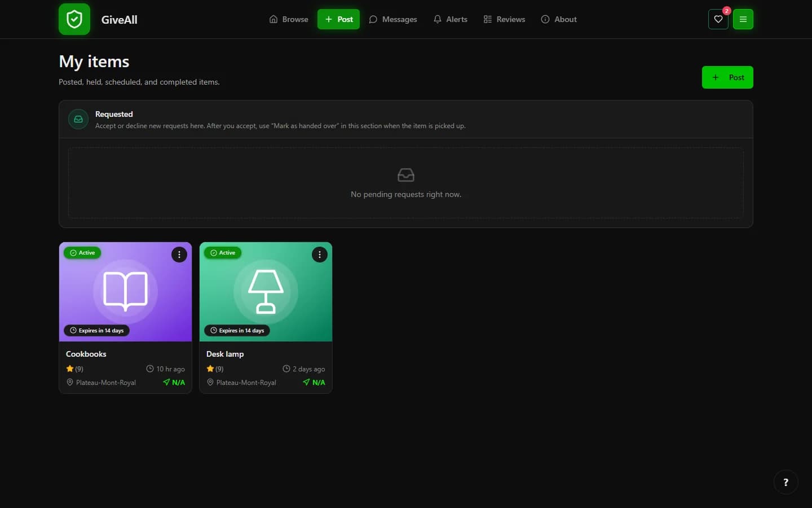Screen dimensions: 812x508
Task: Click the Desk lamp star rating
Action: click(215, 369)
